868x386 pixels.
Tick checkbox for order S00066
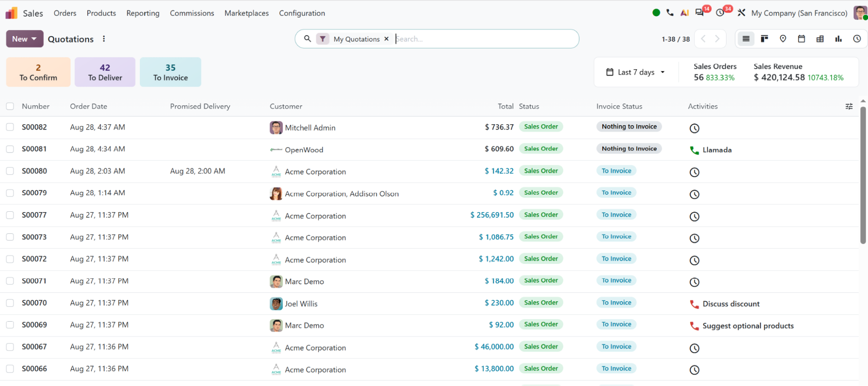[x=10, y=369]
